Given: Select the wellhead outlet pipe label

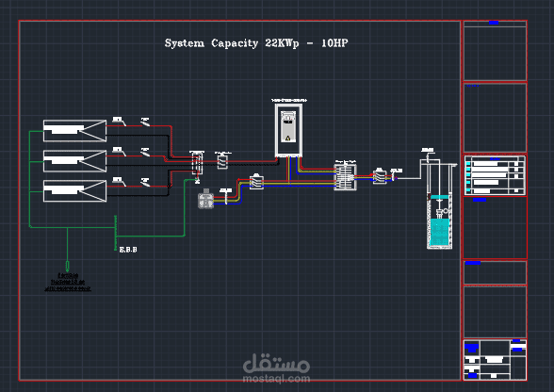Looking at the screenshot, I should coord(428,150).
